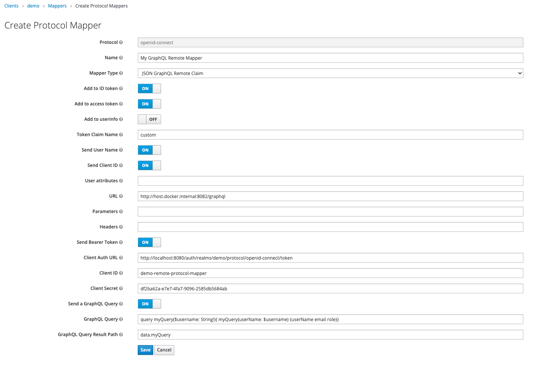The height and width of the screenshot is (392, 544).
Task: Turn off the Send Bearer Token switch
Action: coord(149,242)
